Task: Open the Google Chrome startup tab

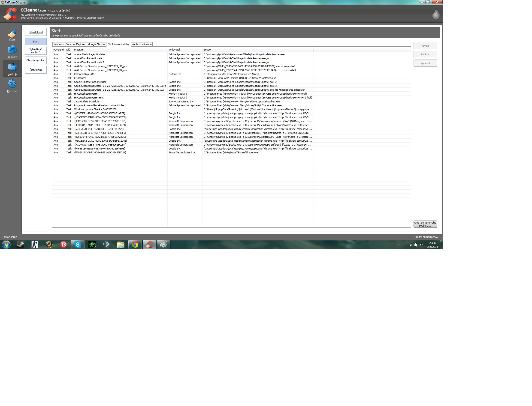Action: 97,44
